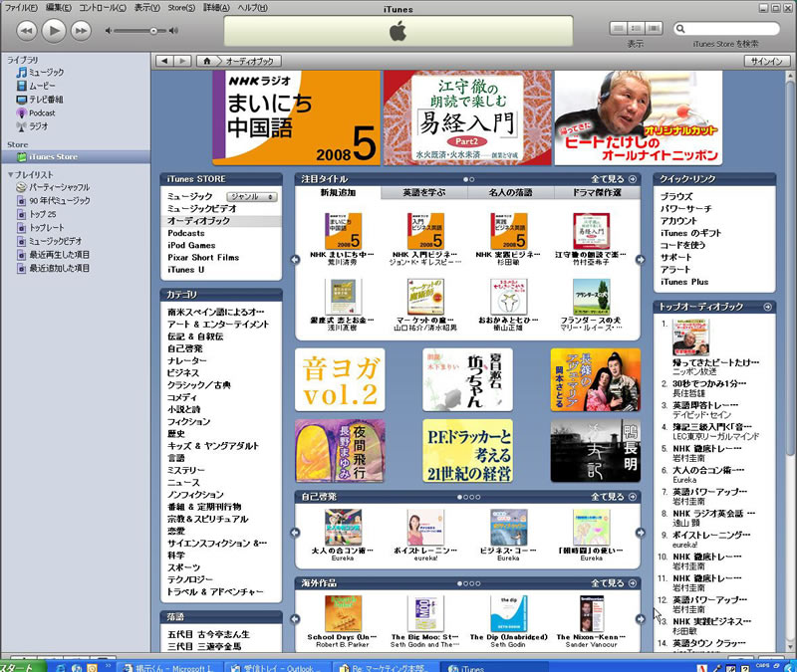Open Pixar Short Films link
This screenshot has width=797, height=672.
(x=203, y=258)
